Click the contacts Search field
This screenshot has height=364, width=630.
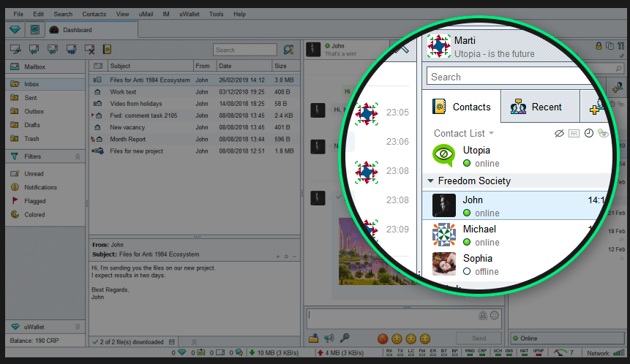pos(510,77)
